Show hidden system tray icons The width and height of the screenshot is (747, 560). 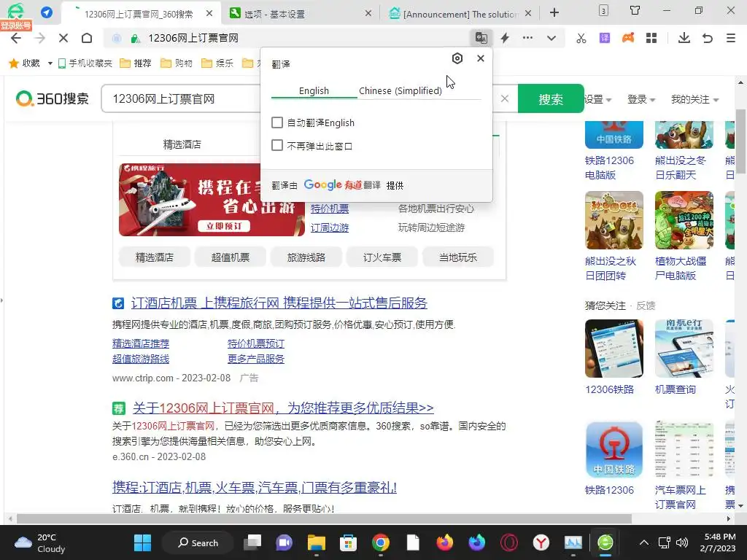pos(643,542)
